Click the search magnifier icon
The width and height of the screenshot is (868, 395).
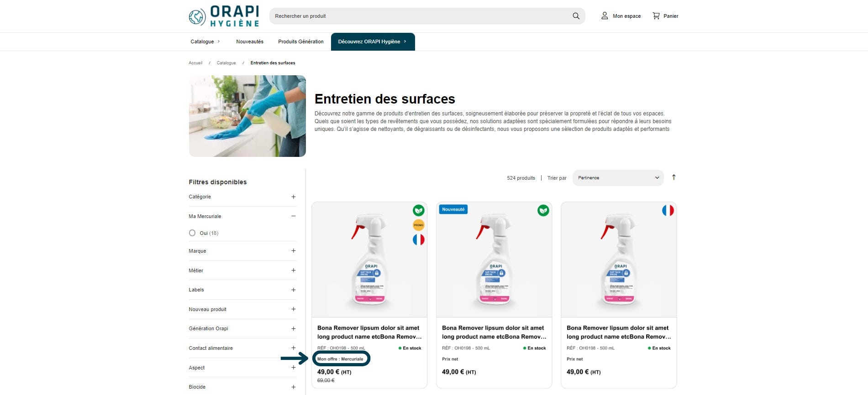point(576,16)
